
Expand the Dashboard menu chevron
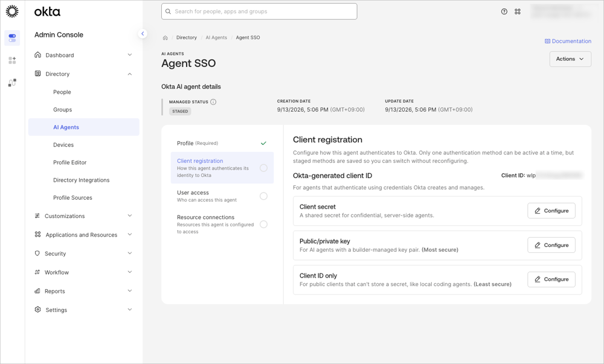click(130, 55)
